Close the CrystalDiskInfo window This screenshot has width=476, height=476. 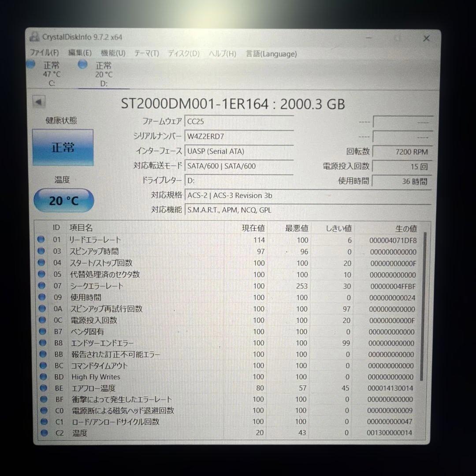pos(426,38)
